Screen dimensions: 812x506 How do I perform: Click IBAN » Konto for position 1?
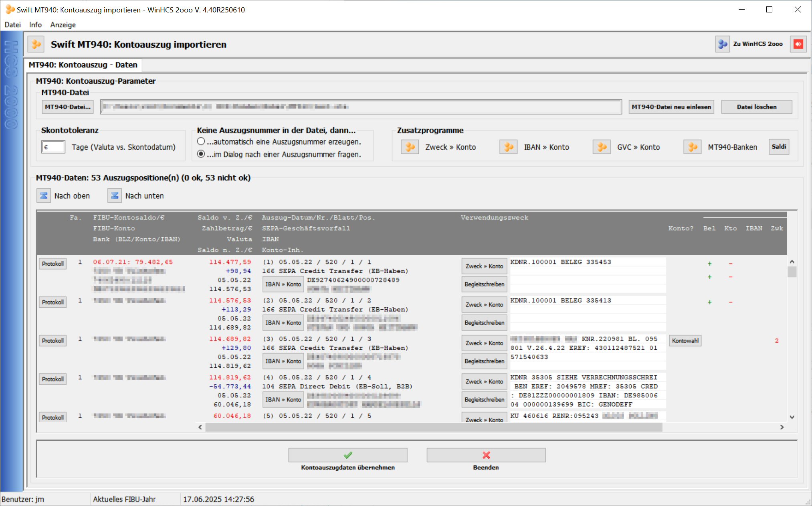click(x=283, y=284)
